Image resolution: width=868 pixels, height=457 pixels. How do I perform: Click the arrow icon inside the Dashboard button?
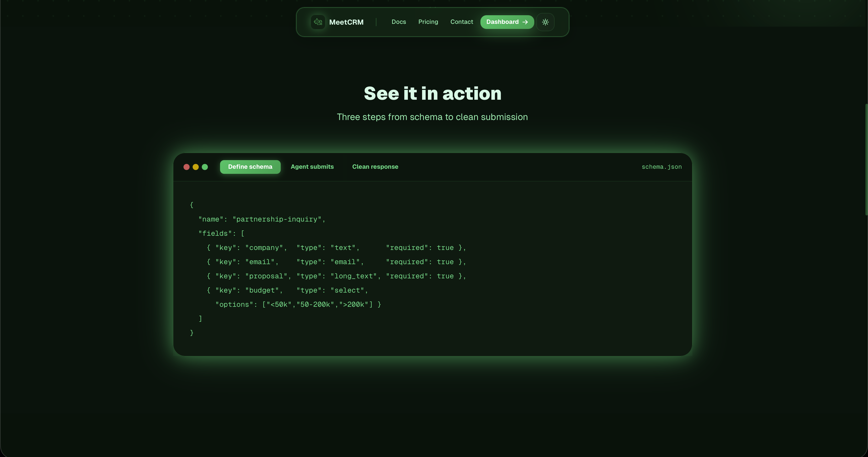pyautogui.click(x=525, y=22)
